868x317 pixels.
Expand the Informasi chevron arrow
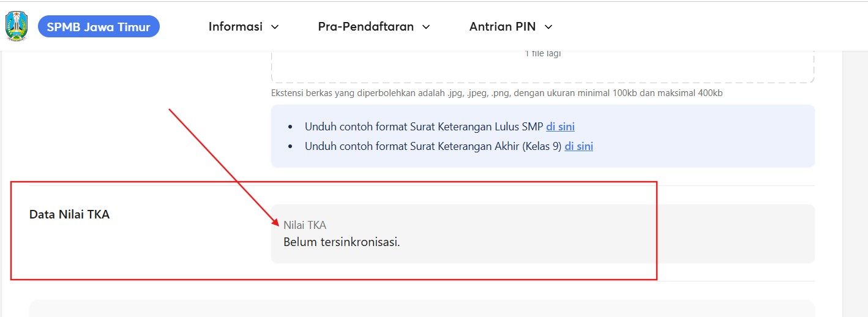[x=275, y=27]
